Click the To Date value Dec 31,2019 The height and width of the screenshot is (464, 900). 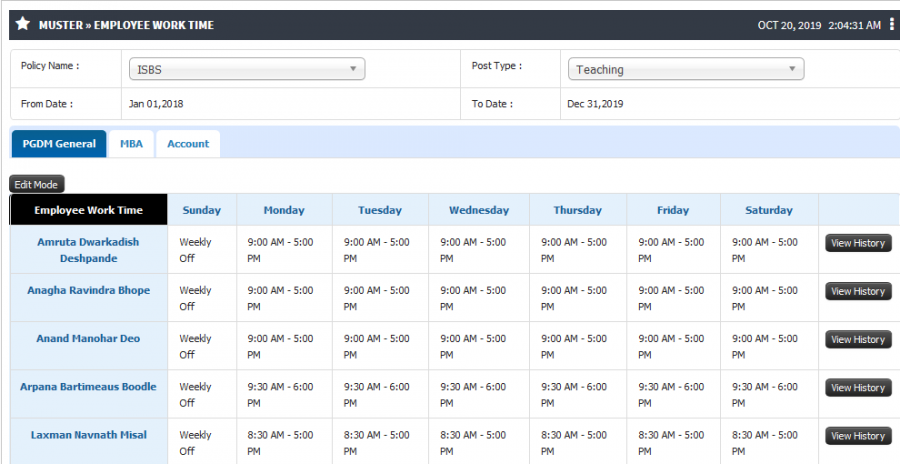(595, 104)
